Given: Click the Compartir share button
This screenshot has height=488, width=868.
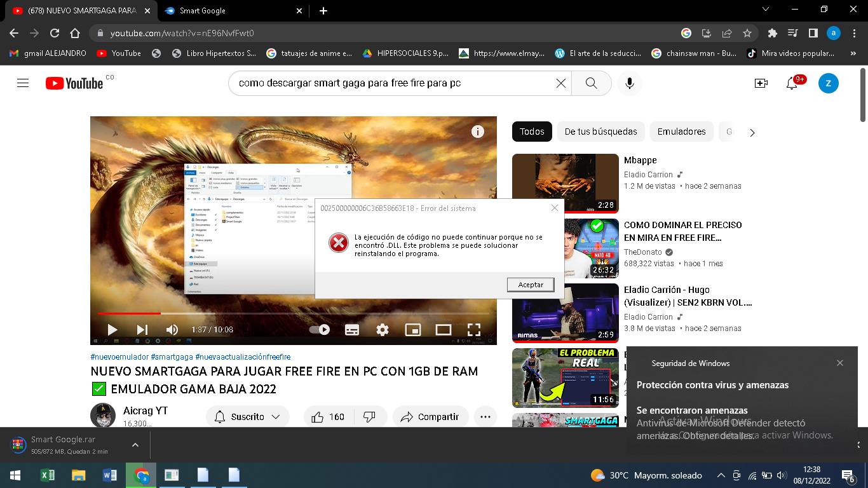Looking at the screenshot, I should click(x=430, y=417).
